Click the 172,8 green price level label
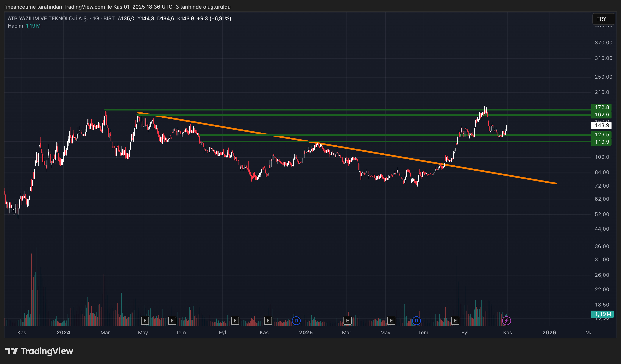 pos(601,107)
